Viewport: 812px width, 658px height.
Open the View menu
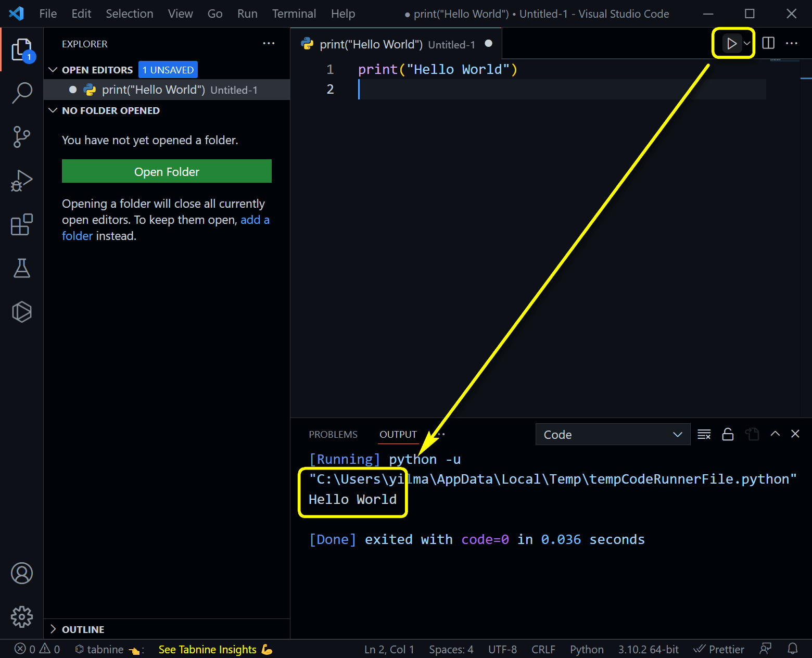click(x=180, y=14)
